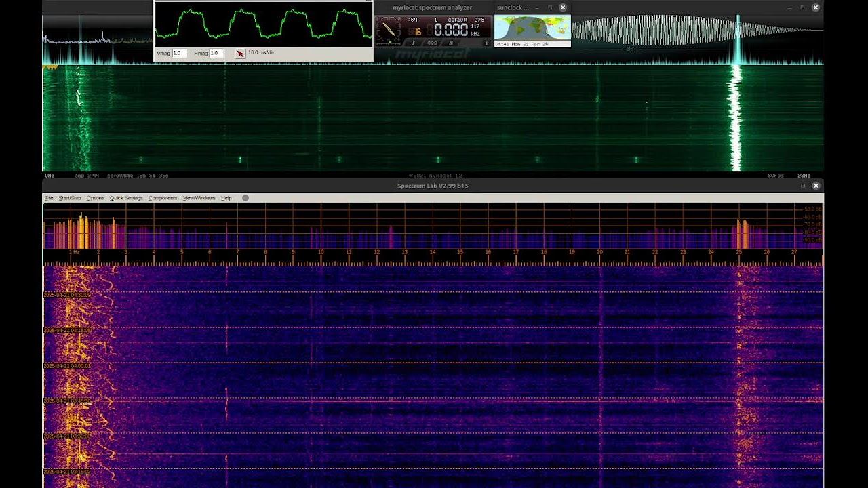
Task: Click the tuning fork icon button in myriacat
Action: [414, 43]
